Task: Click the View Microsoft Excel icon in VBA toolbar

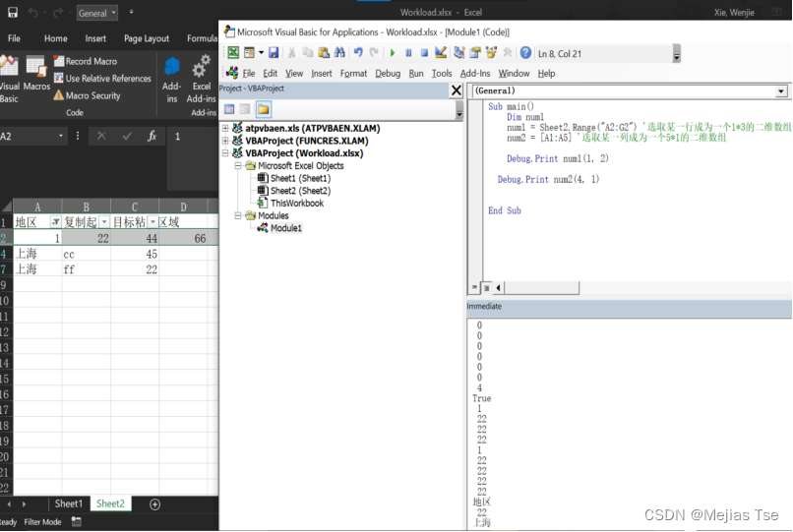Action: (x=233, y=52)
